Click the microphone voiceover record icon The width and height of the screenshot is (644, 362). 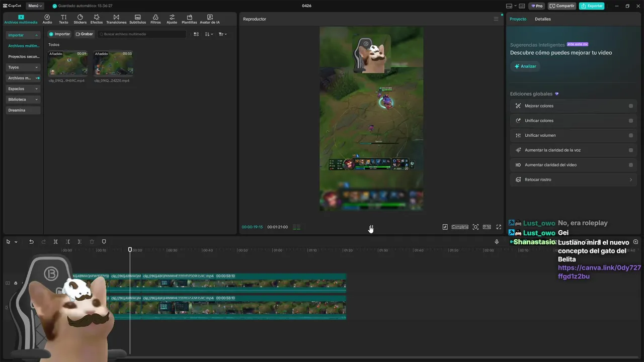click(497, 242)
